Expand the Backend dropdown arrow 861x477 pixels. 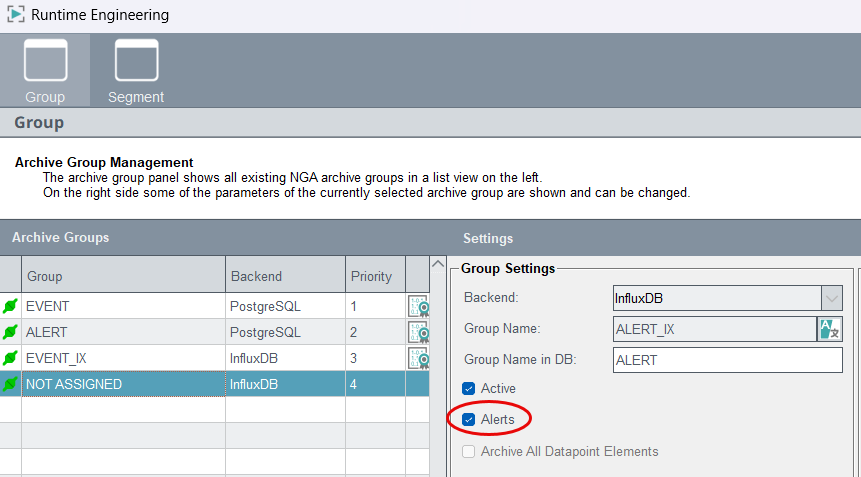pos(832,299)
